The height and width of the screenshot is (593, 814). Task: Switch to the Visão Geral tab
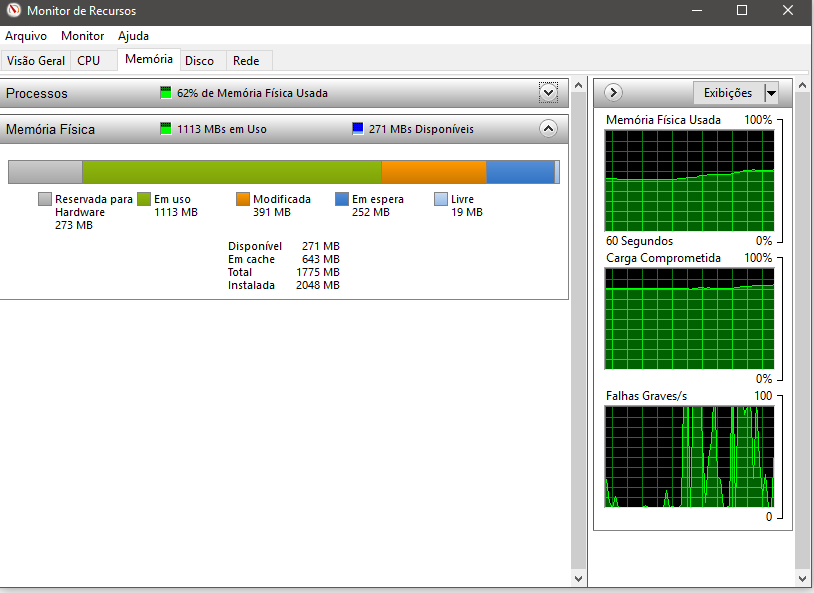[36, 61]
